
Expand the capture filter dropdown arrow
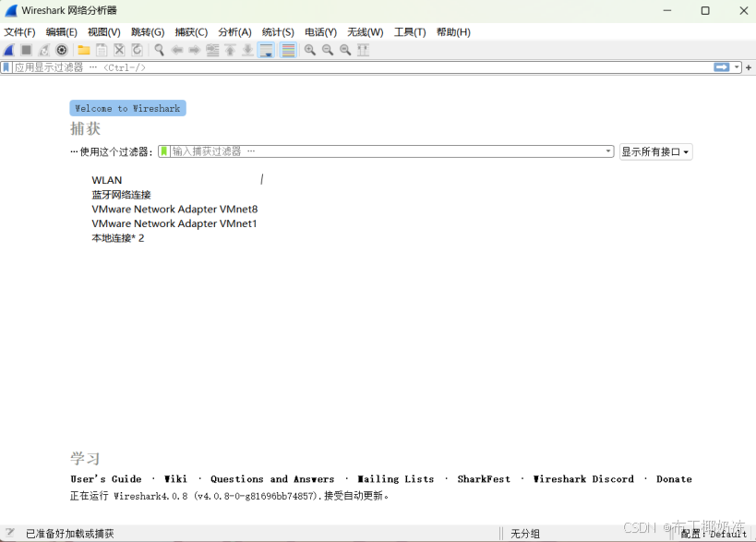(608, 151)
